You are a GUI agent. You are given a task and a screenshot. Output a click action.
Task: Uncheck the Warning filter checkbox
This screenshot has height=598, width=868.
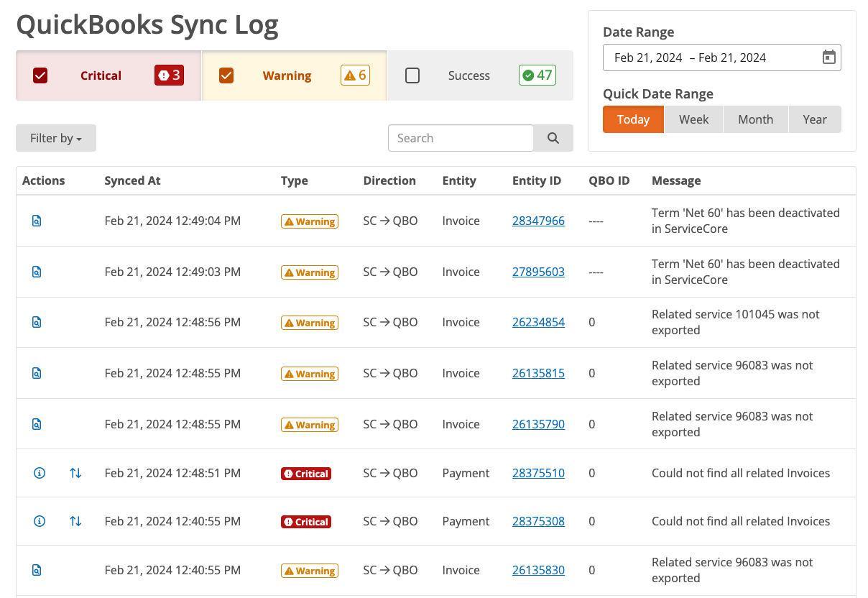227,75
